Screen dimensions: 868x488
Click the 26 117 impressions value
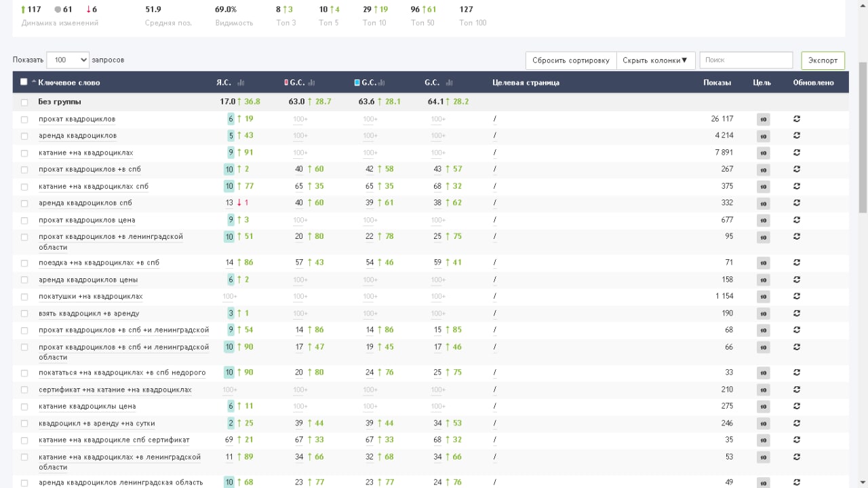pos(722,119)
